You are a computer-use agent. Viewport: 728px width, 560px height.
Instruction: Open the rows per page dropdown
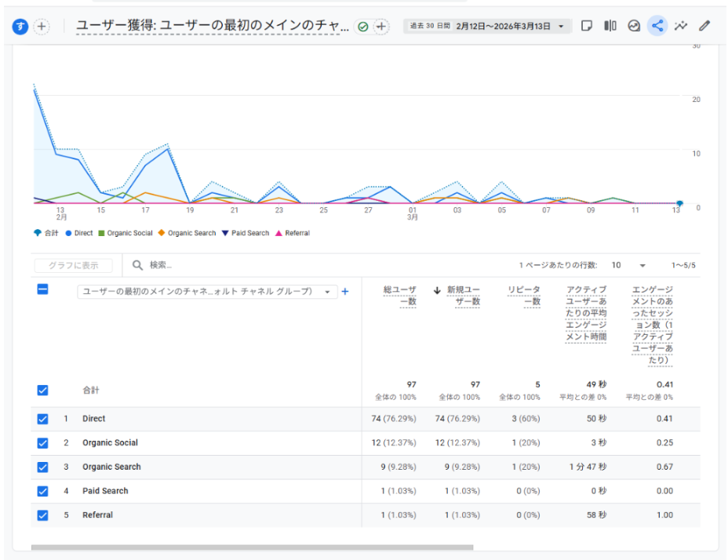pos(628,266)
